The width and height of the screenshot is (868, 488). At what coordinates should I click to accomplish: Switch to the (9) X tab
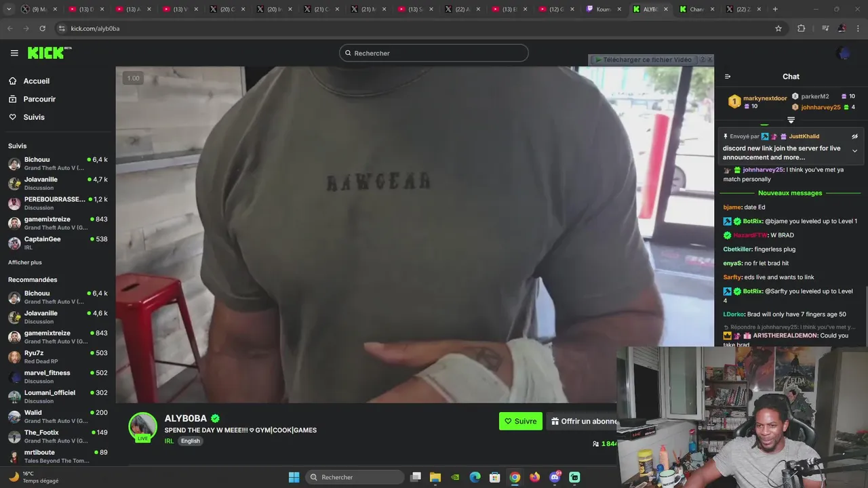tap(39, 9)
